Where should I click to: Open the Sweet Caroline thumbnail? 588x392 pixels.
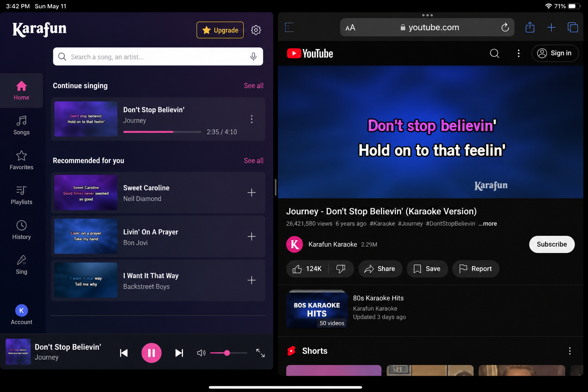click(86, 193)
